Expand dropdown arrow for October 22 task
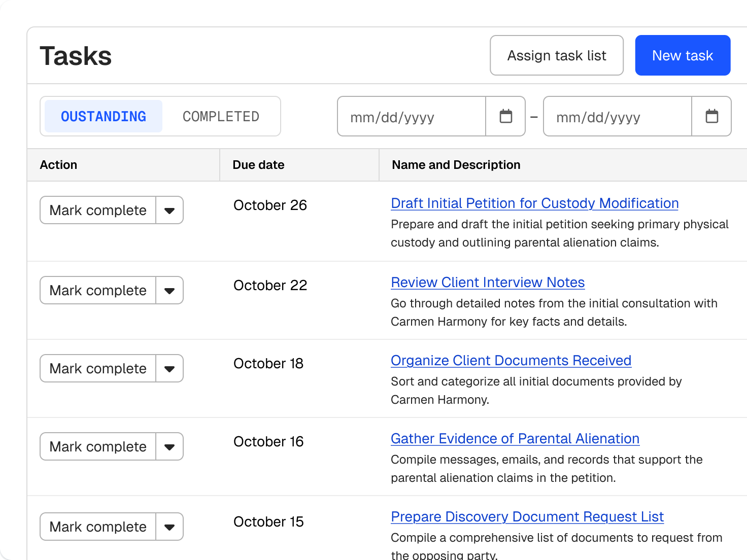The width and height of the screenshot is (747, 560). 169,290
